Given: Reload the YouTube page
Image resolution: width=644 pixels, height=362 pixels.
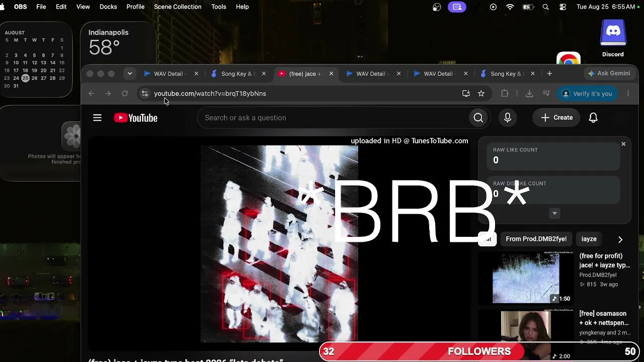Looking at the screenshot, I should click(125, 94).
